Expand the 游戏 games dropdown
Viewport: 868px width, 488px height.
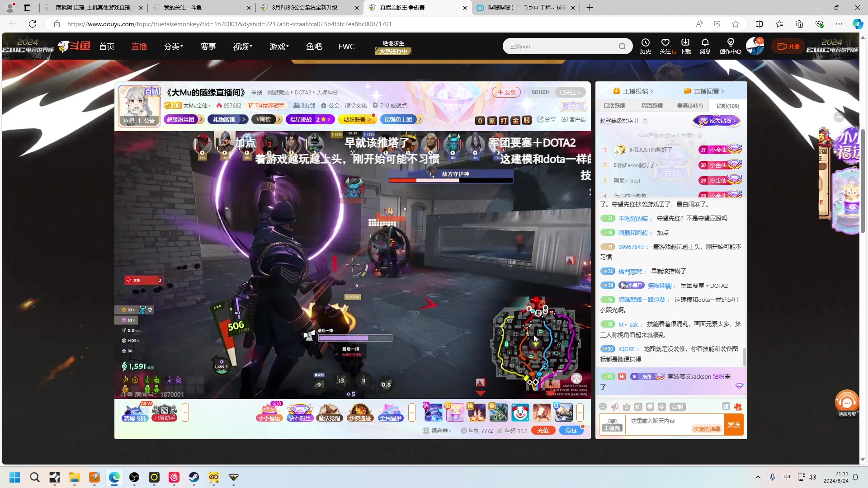click(279, 47)
